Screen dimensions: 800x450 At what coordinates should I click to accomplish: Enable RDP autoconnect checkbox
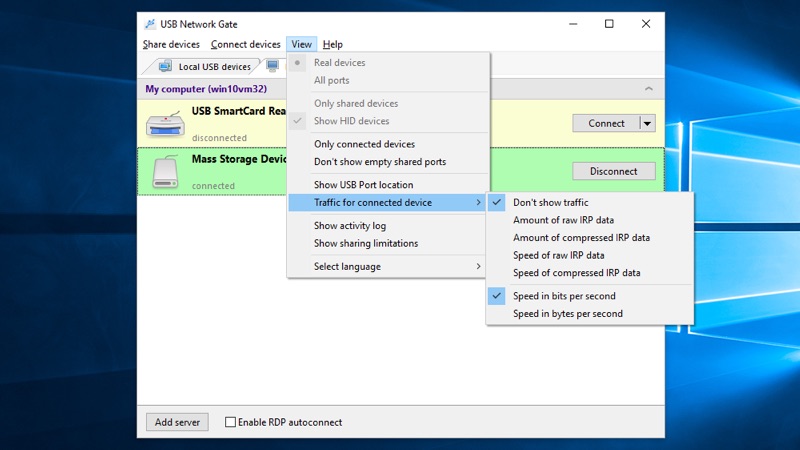tap(231, 422)
